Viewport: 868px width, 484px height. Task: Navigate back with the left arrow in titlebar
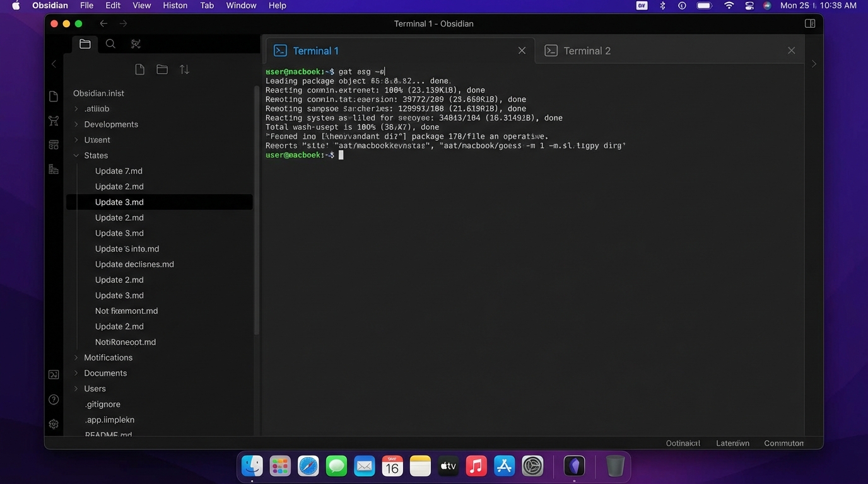point(103,24)
